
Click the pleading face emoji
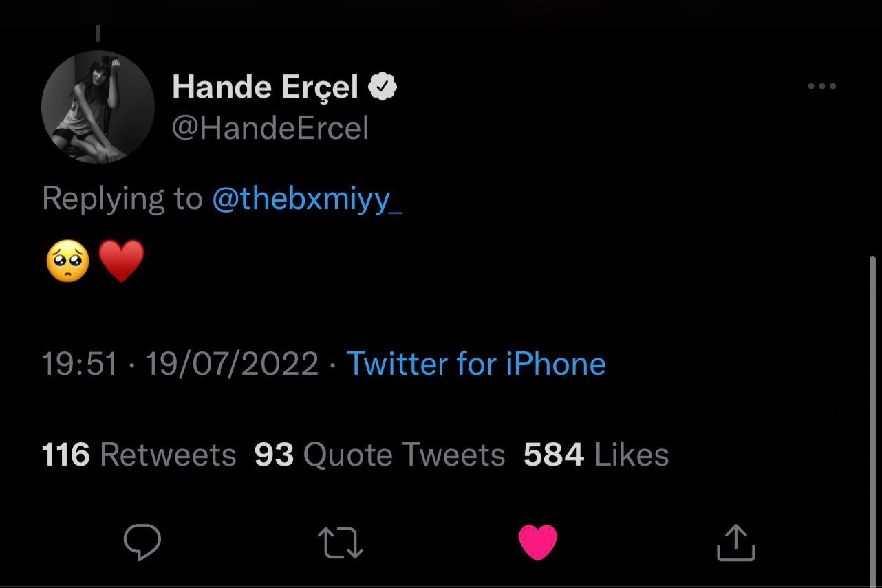[x=67, y=262]
